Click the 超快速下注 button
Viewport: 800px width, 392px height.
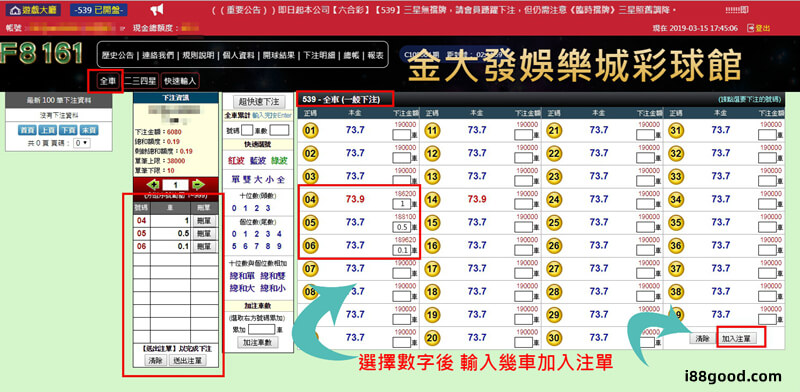[x=259, y=102]
